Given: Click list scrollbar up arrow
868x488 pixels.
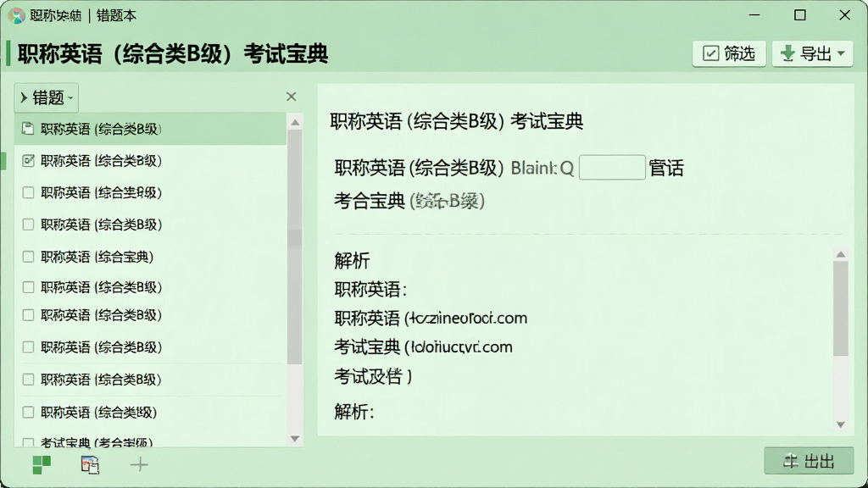Looking at the screenshot, I should pyautogui.click(x=295, y=122).
